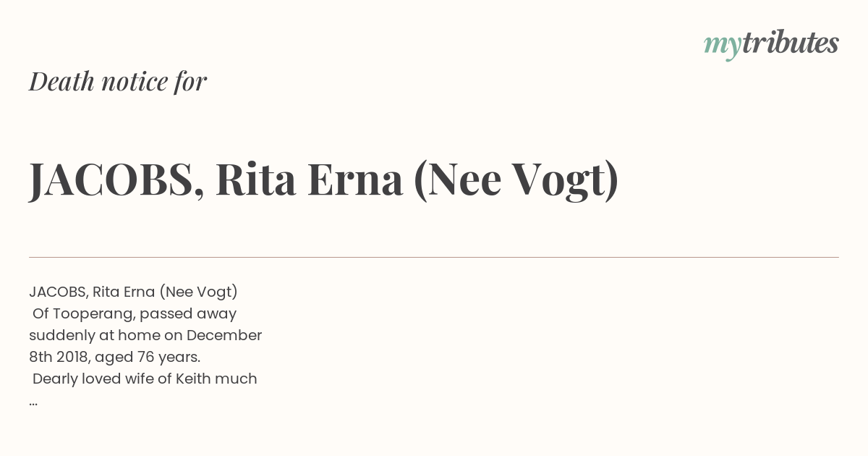Click the "JACOBS, Rita Erna (Nee Vogt)" body text line
Viewport: 868px width, 456px height.
click(x=133, y=292)
